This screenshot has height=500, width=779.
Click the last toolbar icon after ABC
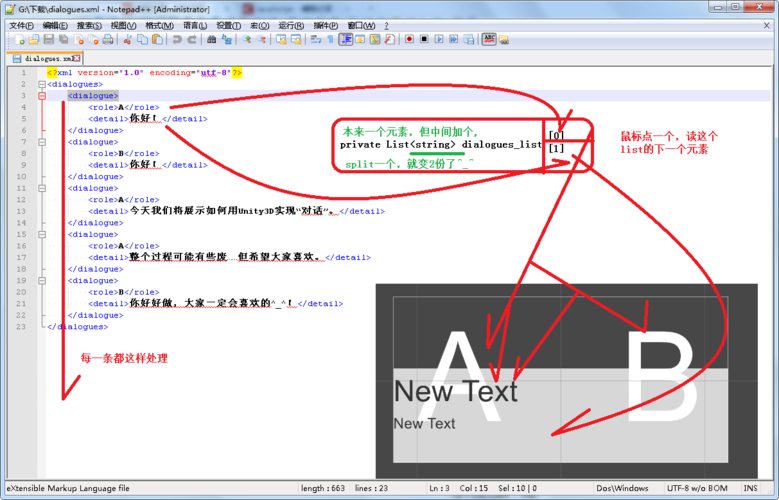pyautogui.click(x=504, y=39)
